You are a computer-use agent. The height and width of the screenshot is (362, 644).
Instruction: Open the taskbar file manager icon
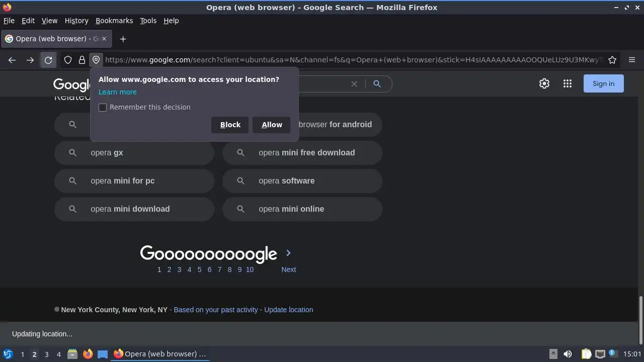[72, 354]
